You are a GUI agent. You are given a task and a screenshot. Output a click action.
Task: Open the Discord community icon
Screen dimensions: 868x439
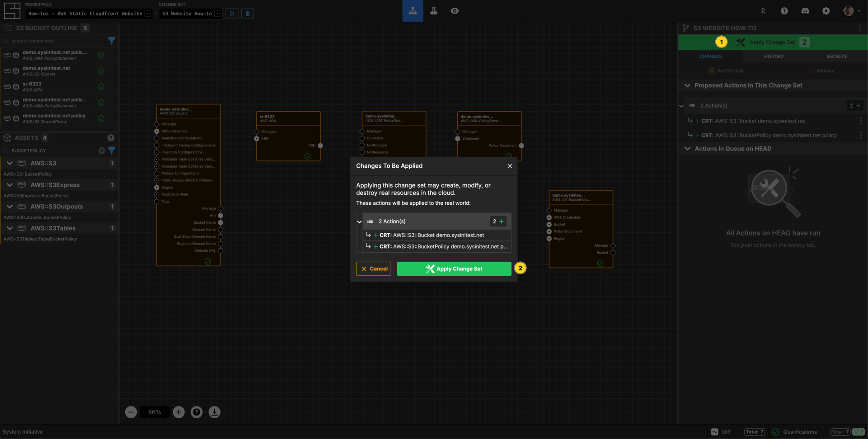(x=805, y=11)
